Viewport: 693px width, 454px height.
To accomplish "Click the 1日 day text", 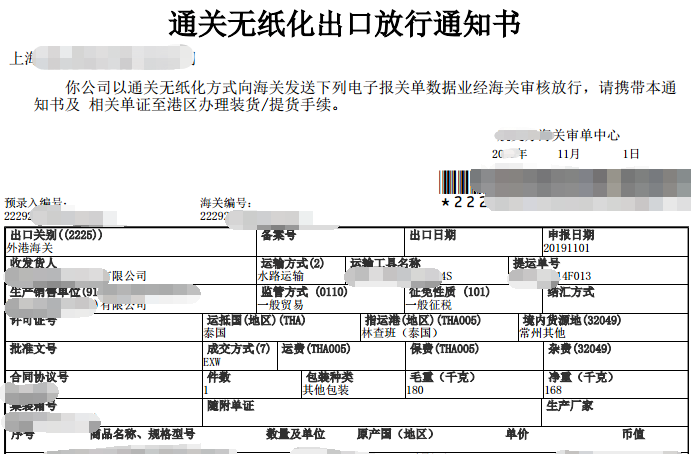I will tap(631, 154).
